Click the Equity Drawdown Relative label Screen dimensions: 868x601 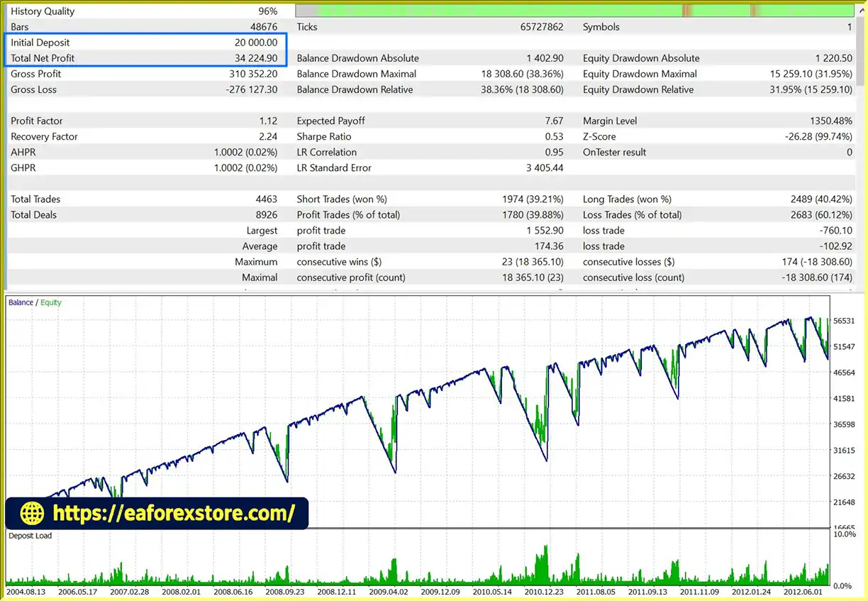pos(638,89)
